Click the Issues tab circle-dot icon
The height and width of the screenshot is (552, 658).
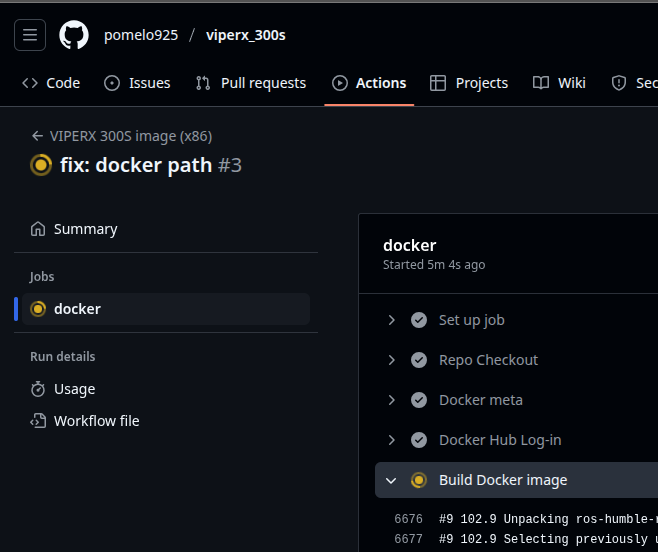pos(112,83)
